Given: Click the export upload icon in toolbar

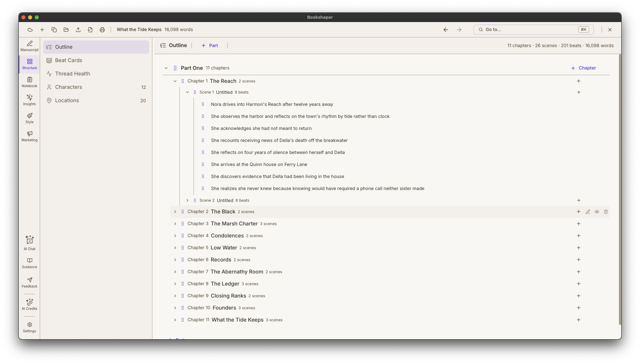Looking at the screenshot, I should coord(78,30).
